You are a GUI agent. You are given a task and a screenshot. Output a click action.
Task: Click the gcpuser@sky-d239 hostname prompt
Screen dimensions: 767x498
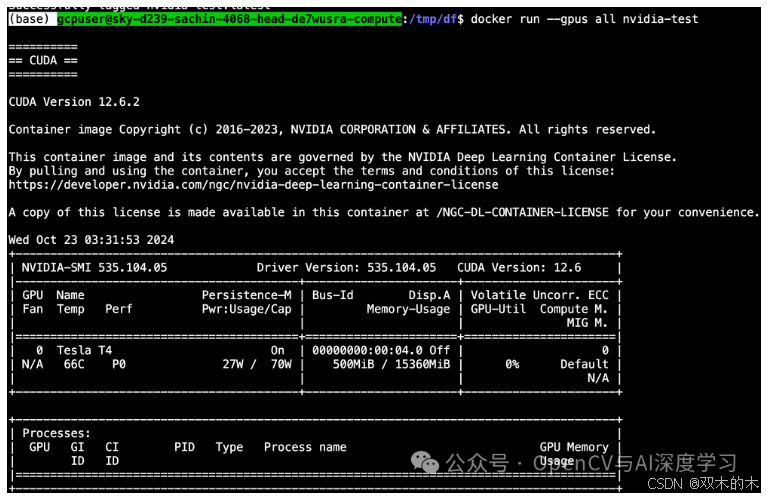pos(229,19)
